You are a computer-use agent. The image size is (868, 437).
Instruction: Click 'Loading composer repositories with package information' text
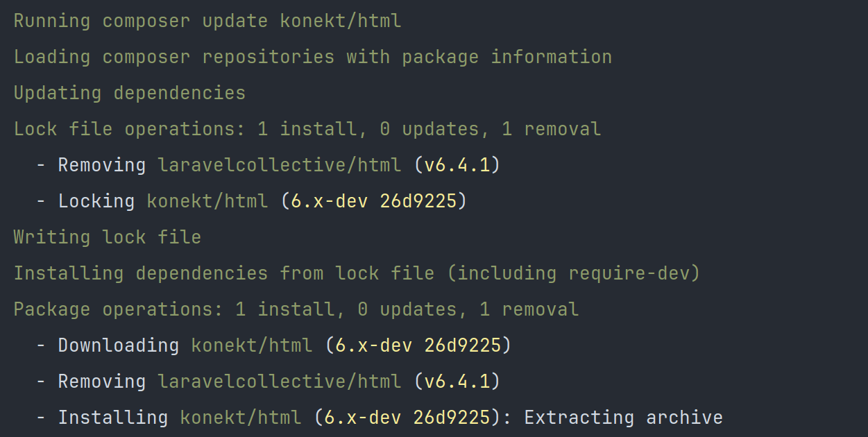[312, 57]
